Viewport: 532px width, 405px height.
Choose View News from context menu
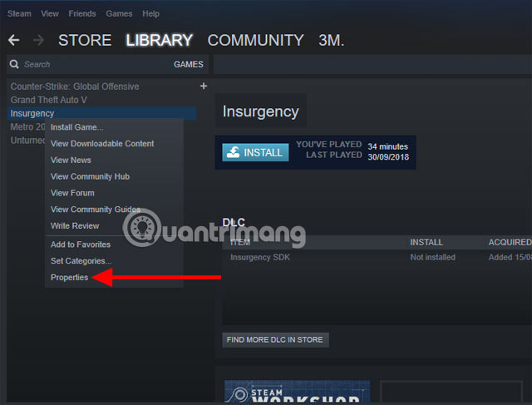point(114,160)
